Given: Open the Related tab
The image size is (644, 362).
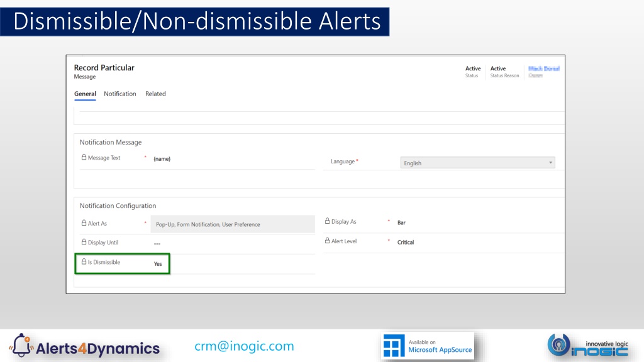Looking at the screenshot, I should [155, 94].
